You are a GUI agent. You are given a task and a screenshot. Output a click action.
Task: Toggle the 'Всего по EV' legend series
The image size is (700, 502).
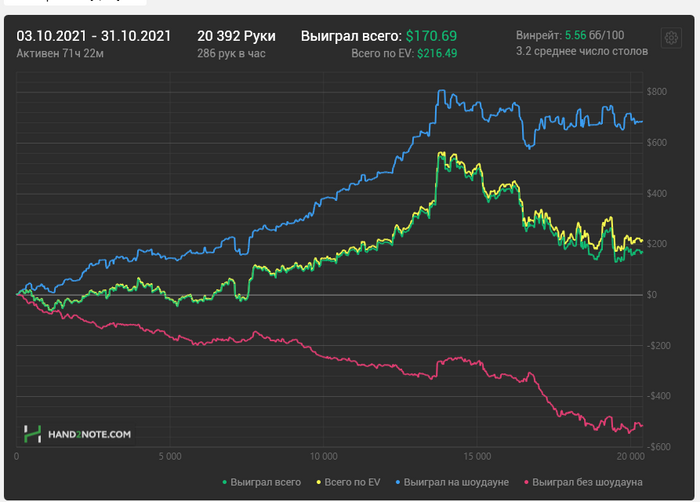348,482
